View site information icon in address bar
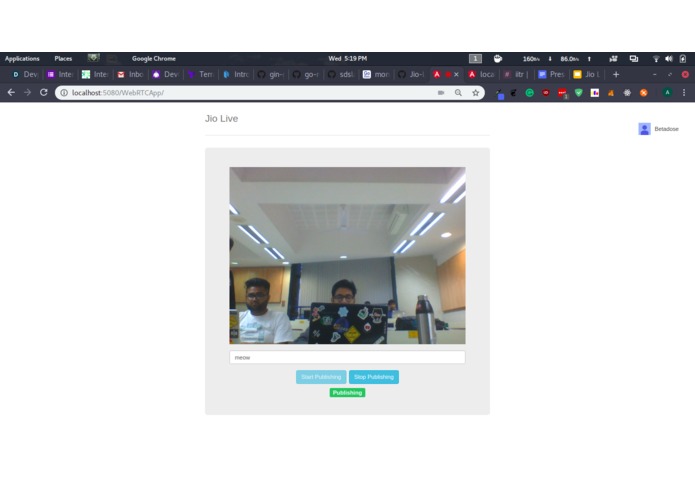Viewport: 695px width, 494px height. click(x=64, y=93)
